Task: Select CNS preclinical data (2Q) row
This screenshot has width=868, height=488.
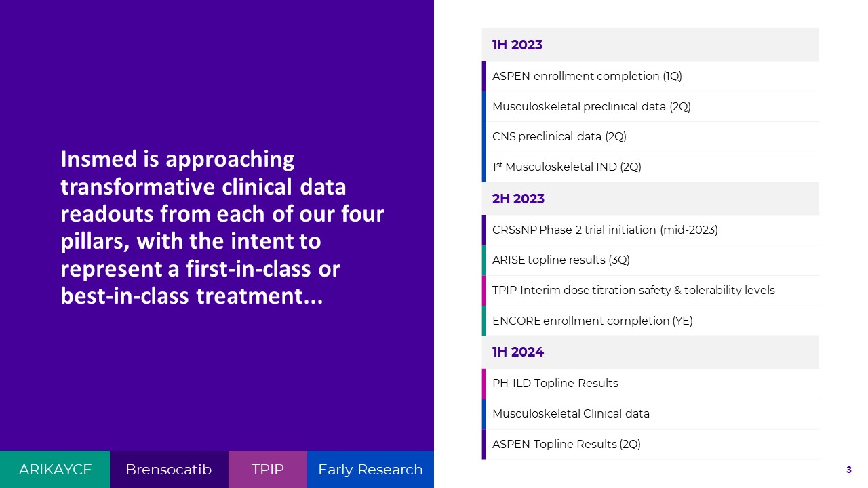Action: point(559,137)
